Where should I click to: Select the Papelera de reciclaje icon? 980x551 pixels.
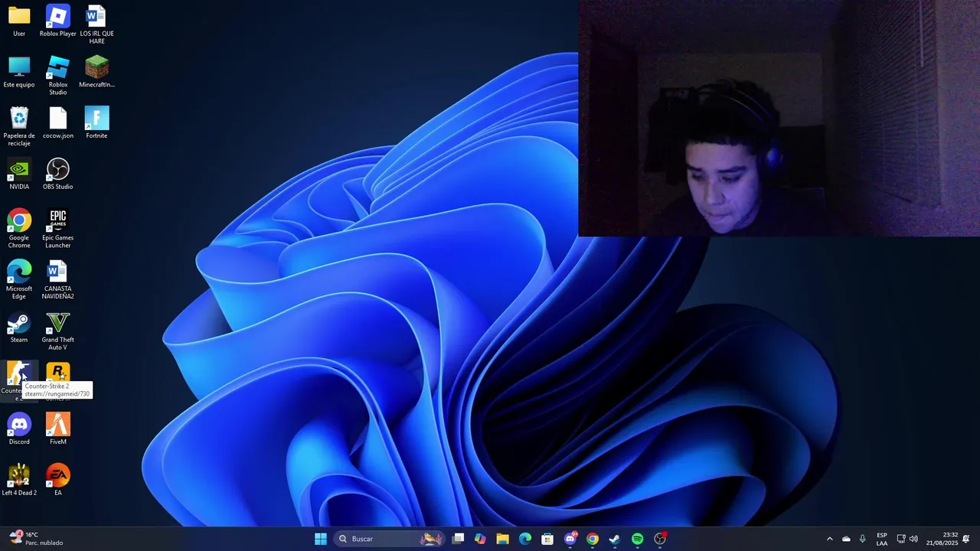(x=19, y=127)
